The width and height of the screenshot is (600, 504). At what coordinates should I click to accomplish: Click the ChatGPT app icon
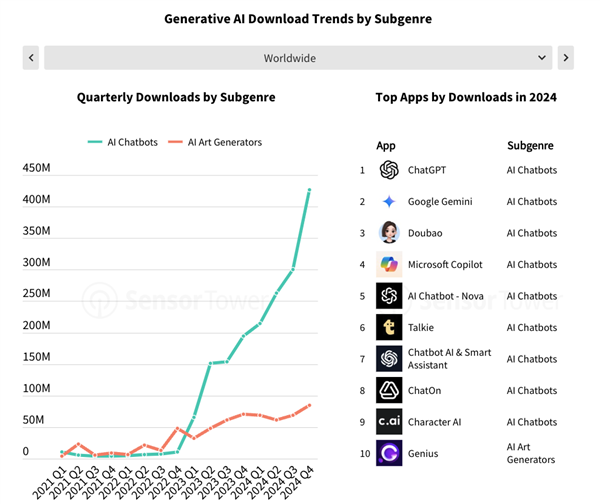(389, 170)
